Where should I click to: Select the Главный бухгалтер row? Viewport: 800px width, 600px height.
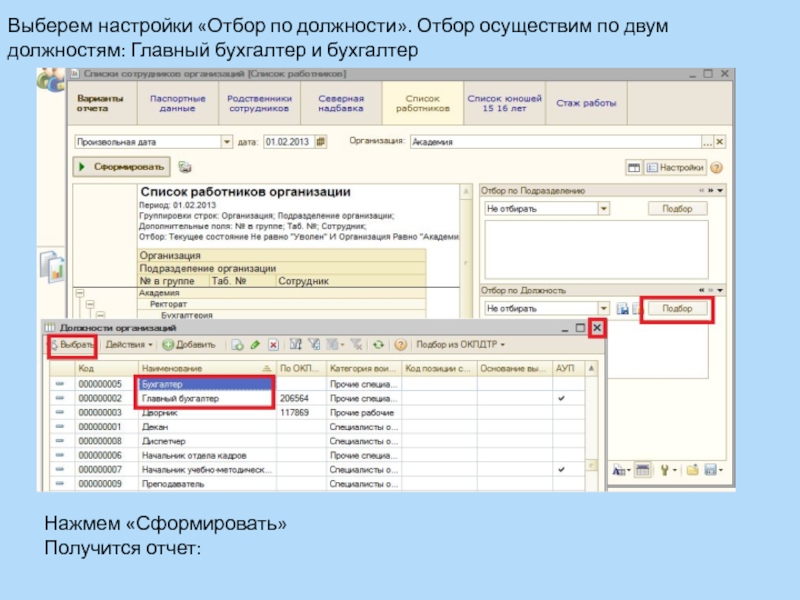coord(204,398)
